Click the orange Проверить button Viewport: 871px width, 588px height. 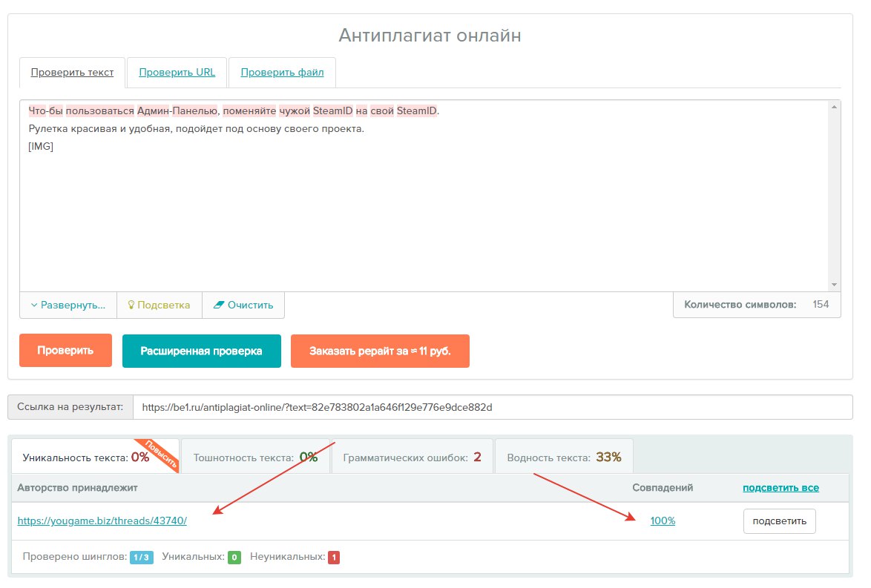click(65, 351)
